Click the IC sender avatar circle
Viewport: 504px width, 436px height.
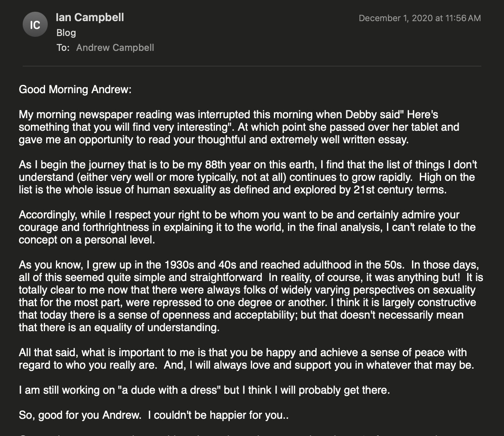click(35, 25)
